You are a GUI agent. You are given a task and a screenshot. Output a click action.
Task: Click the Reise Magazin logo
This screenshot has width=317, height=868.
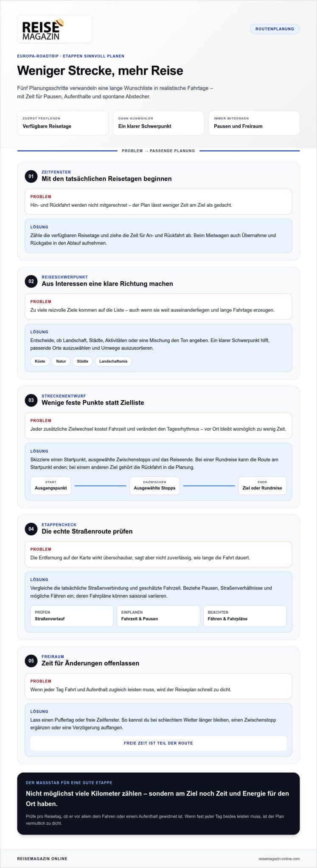54,29
